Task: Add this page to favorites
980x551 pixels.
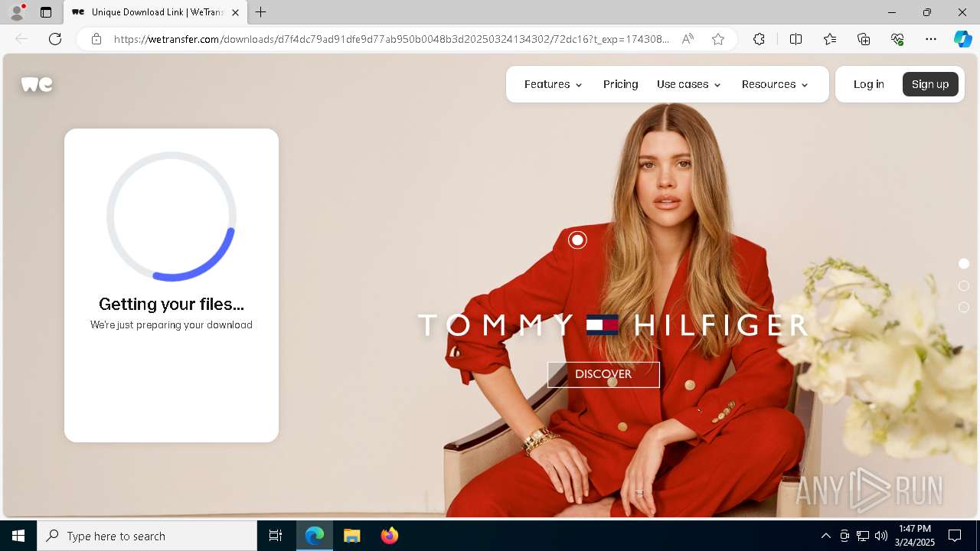Action: pyautogui.click(x=718, y=39)
